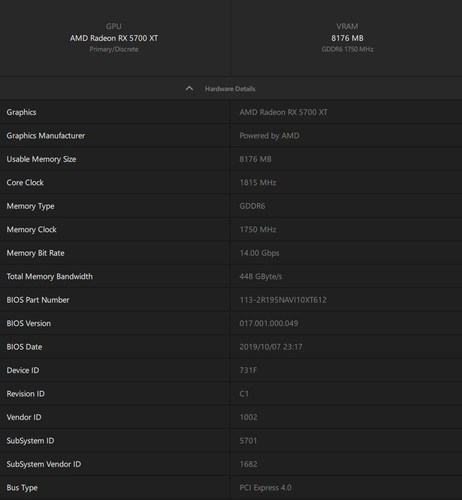Click the Usable Memory Size value 8176 MB
Image resolution: width=462 pixels, height=500 pixels.
point(255,159)
